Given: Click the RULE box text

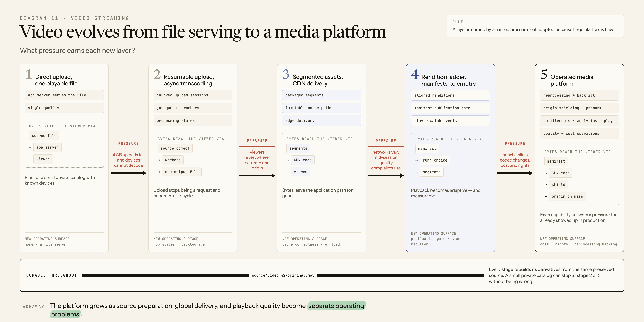Looking at the screenshot, I should [x=536, y=29].
